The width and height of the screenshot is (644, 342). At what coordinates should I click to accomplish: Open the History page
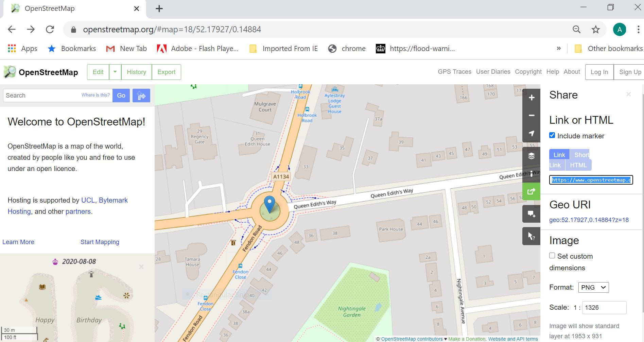pos(136,72)
